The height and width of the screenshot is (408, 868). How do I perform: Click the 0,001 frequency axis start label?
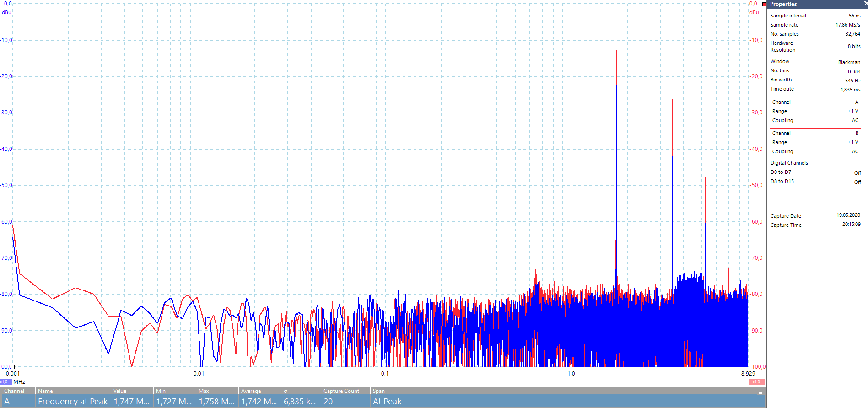pos(13,374)
